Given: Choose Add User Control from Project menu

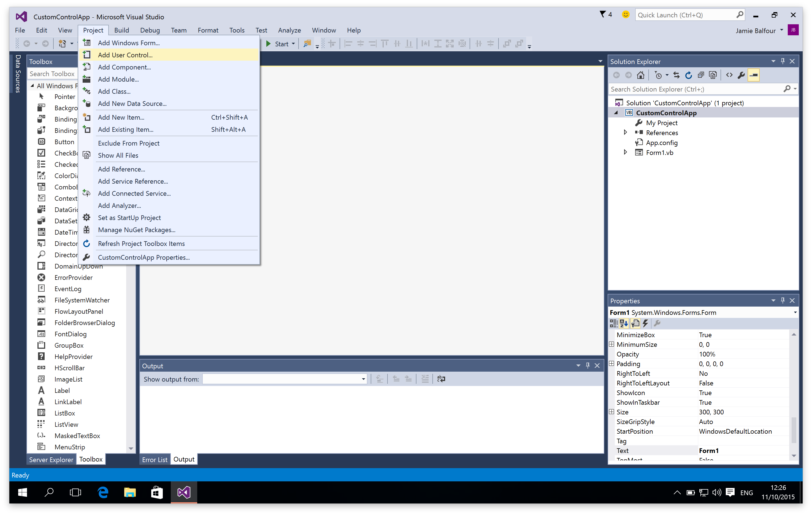Looking at the screenshot, I should click(x=169, y=55).
